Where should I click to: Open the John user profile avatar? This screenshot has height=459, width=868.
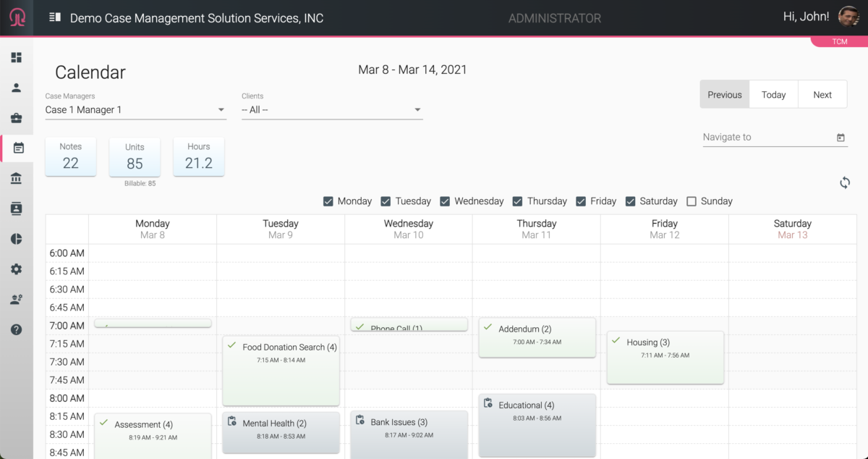point(848,17)
